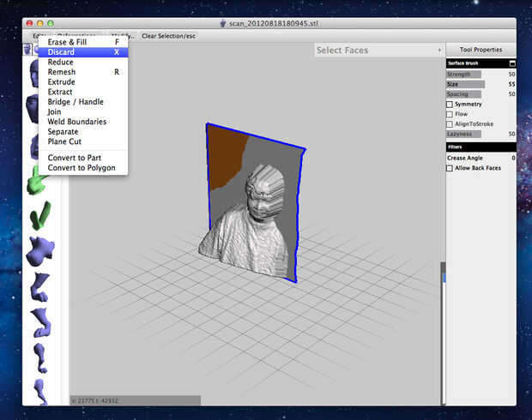The height and width of the screenshot is (420, 532).
Task: Select Plane Cut menu entry
Action: pyautogui.click(x=83, y=141)
